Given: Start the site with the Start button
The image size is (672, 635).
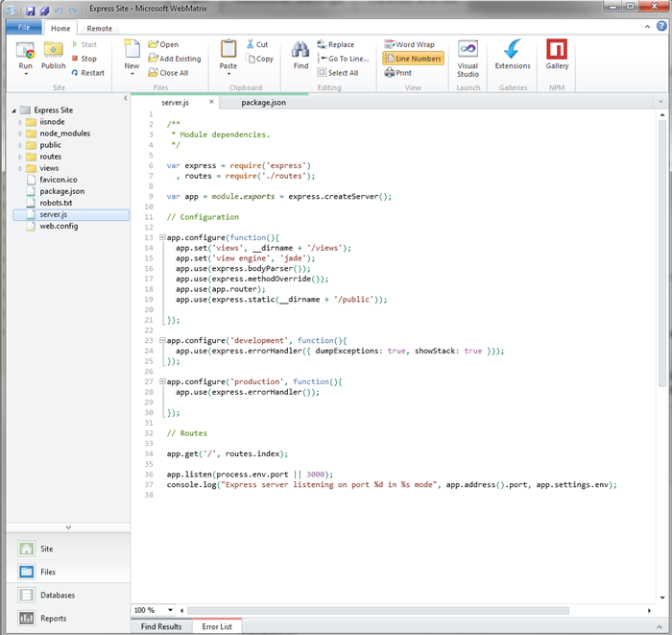Looking at the screenshot, I should pyautogui.click(x=84, y=44).
